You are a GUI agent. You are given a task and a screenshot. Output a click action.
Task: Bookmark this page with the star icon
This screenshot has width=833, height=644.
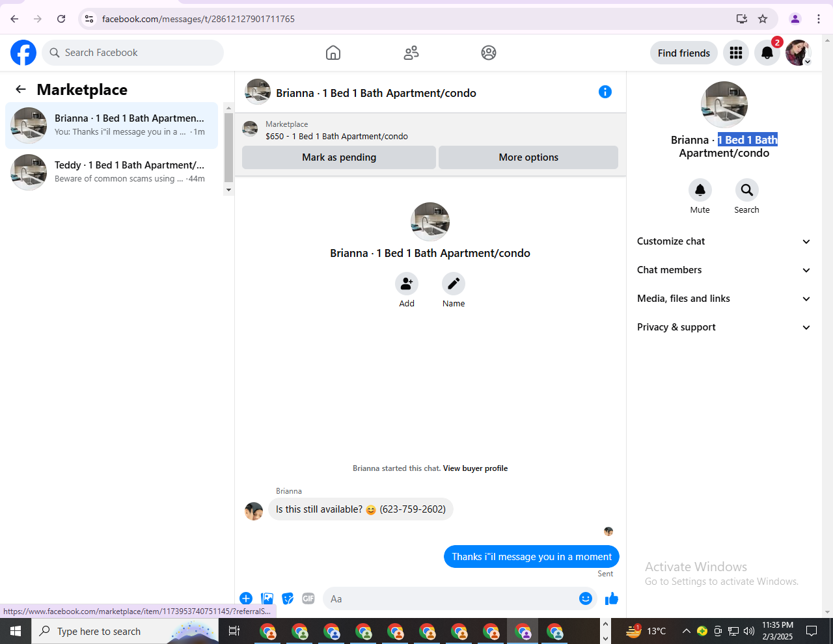pyautogui.click(x=763, y=19)
